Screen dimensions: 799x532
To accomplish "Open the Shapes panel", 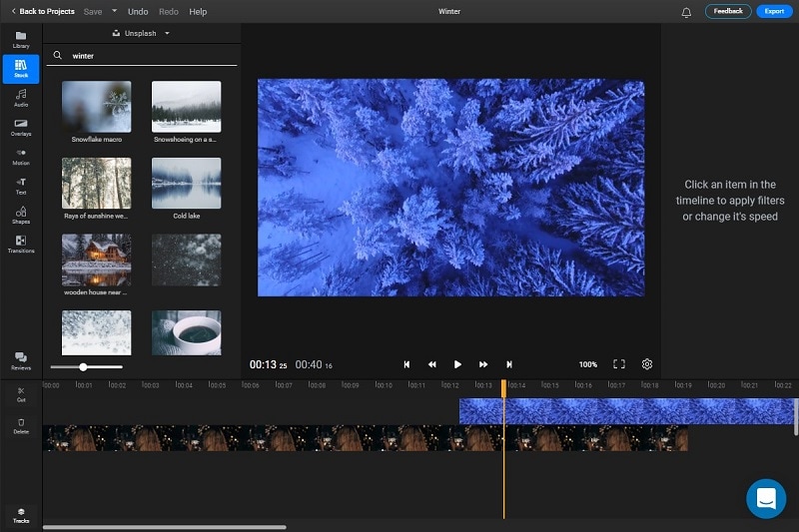I will 21,215.
